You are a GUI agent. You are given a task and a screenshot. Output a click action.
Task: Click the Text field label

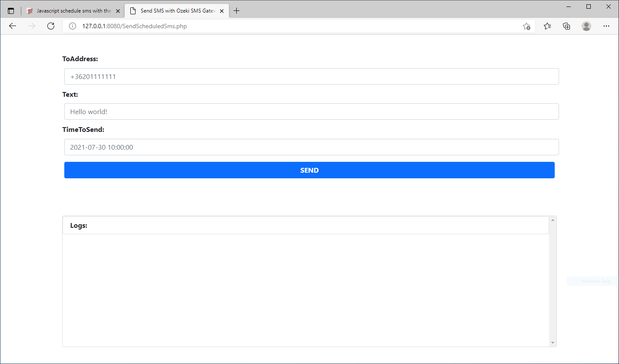coord(70,94)
